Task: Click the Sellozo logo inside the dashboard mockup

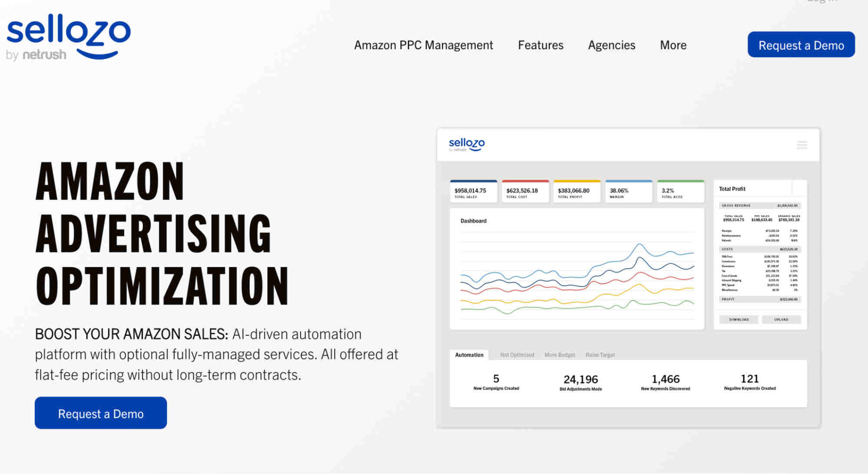Action: pyautogui.click(x=467, y=144)
